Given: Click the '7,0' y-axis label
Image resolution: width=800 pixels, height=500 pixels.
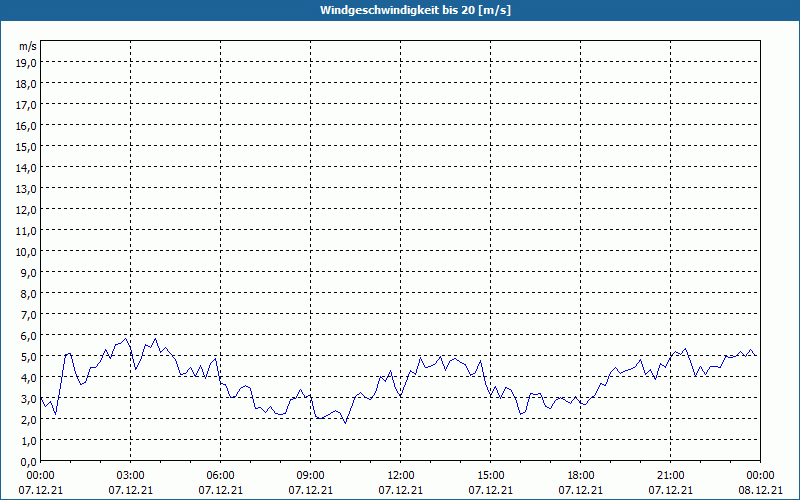Looking at the screenshot, I should (x=28, y=315).
